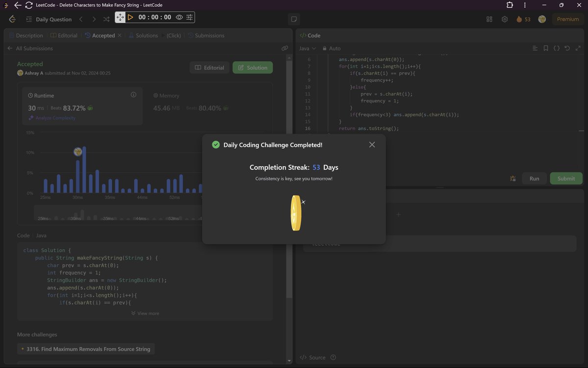
Task: Click the timer display 00 : 00 : 00
Action: click(155, 17)
